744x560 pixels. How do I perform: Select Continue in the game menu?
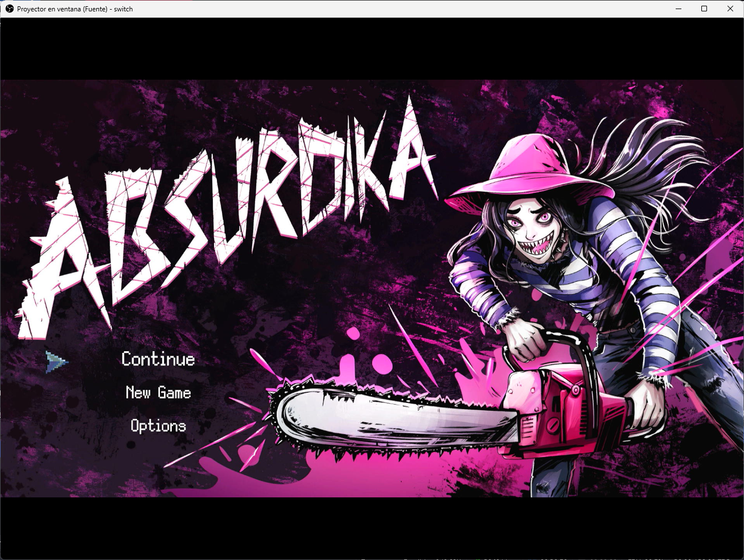[x=158, y=359]
